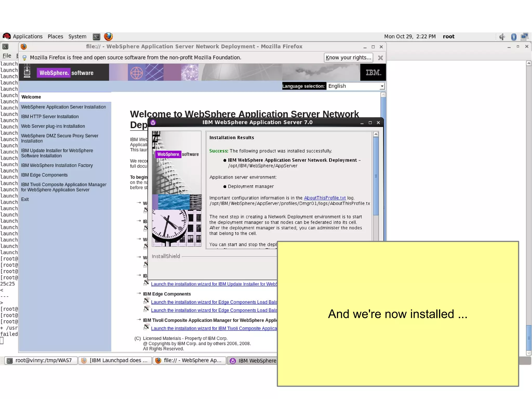Open the Places menu
The image size is (532, 399).
55,36
